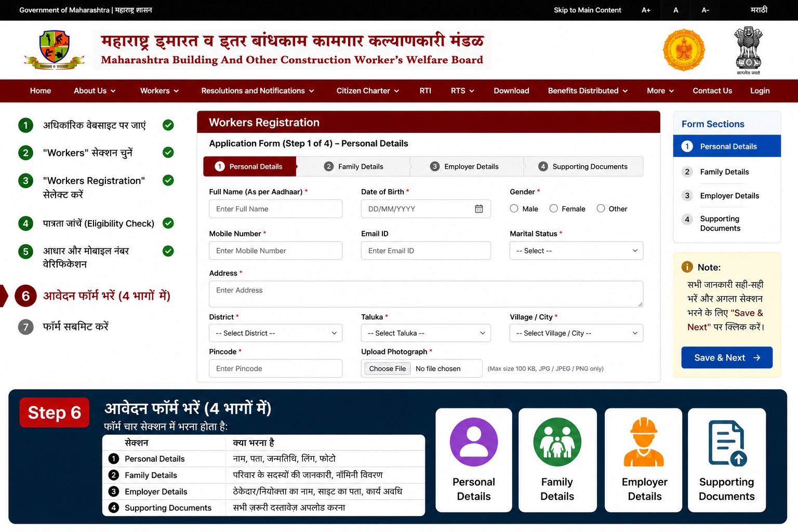The width and height of the screenshot is (798, 532).
Task: Decrease font size with A-
Action: 705,10
